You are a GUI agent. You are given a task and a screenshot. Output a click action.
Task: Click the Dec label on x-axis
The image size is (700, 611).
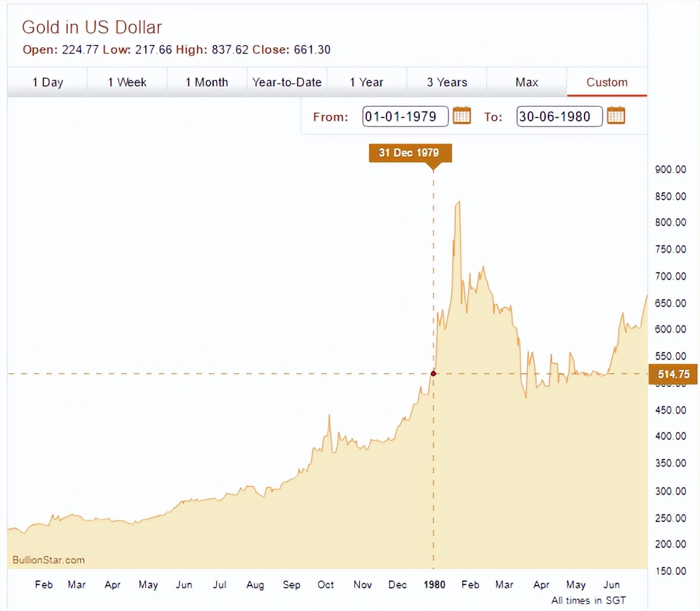pos(397,585)
